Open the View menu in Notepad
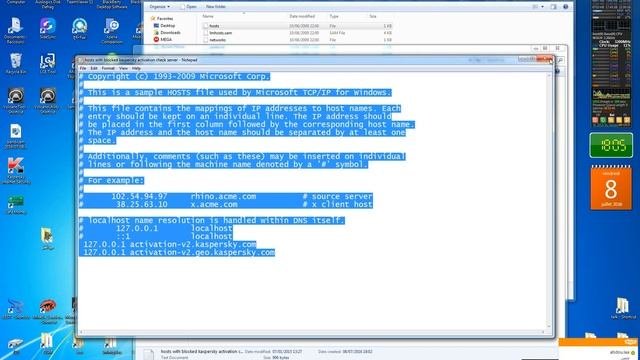This screenshot has height=360, width=640. pyautogui.click(x=123, y=68)
